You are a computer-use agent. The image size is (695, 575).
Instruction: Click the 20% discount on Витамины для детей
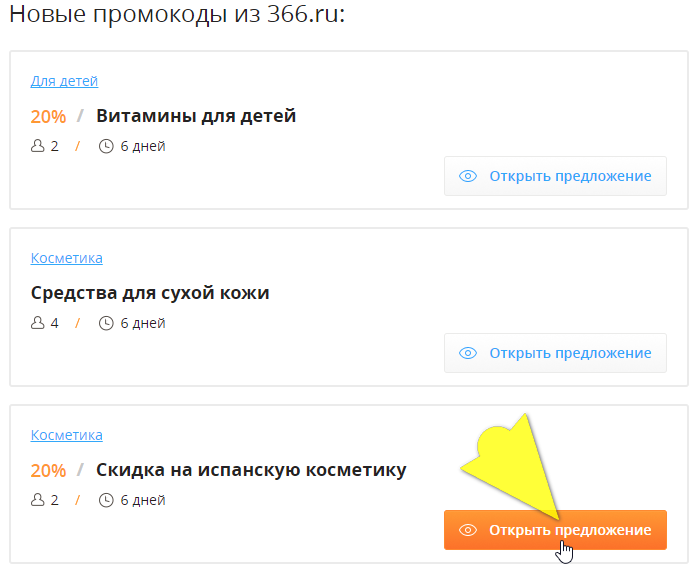[x=48, y=117]
